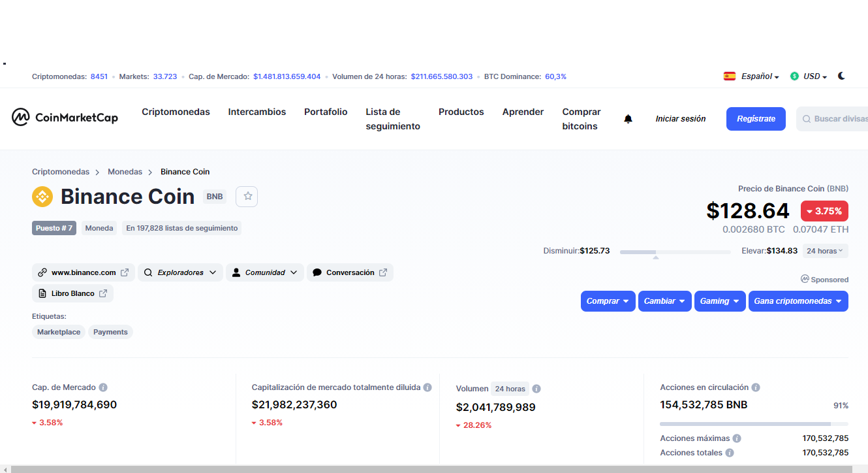The height and width of the screenshot is (473, 868).
Task: Click the CoinMarketCap logo
Action: (x=65, y=118)
